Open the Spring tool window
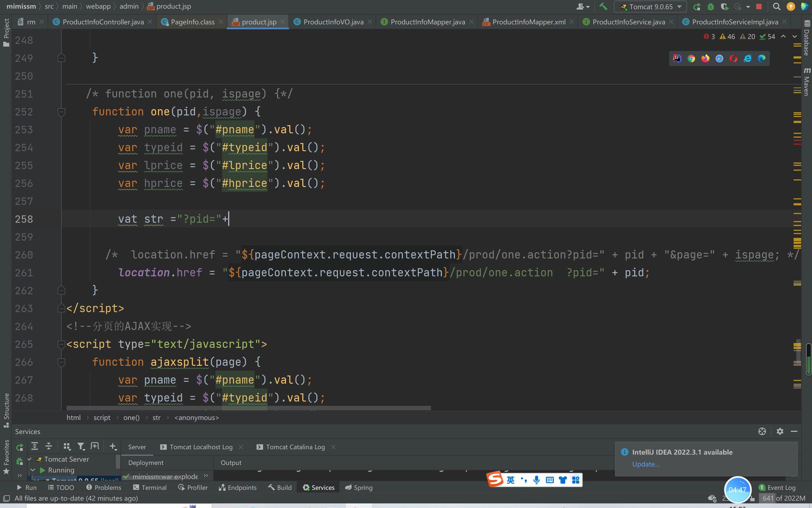The image size is (812, 508). pyautogui.click(x=359, y=487)
